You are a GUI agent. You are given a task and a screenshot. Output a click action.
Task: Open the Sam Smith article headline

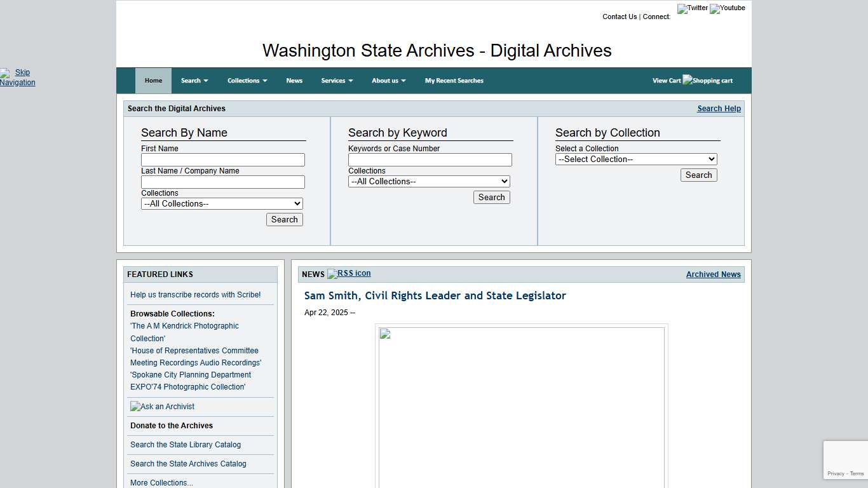pyautogui.click(x=435, y=295)
